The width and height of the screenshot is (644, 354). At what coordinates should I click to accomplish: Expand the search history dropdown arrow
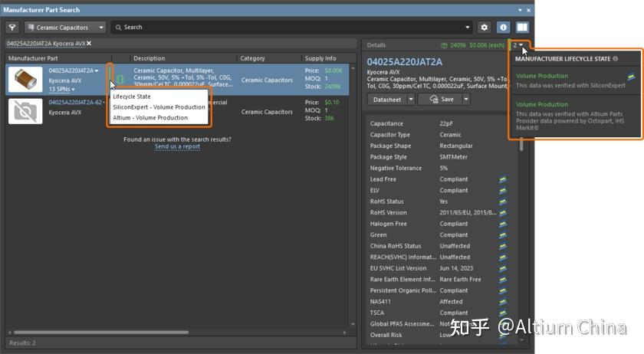468,28
